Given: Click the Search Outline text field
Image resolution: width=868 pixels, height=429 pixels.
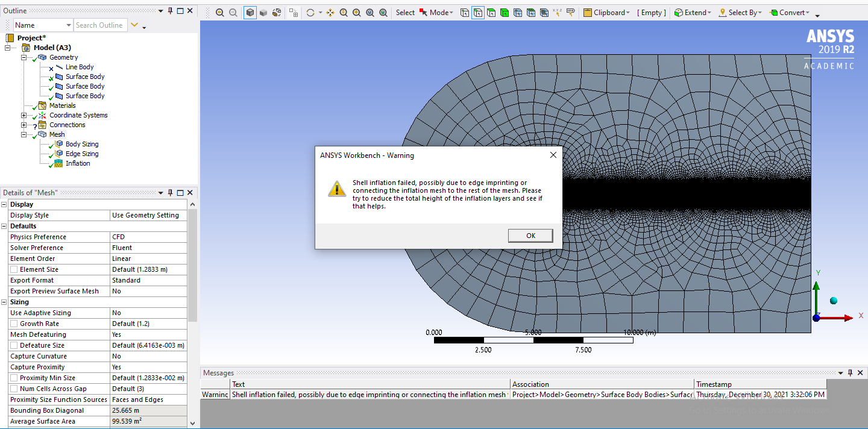Looking at the screenshot, I should pyautogui.click(x=99, y=25).
